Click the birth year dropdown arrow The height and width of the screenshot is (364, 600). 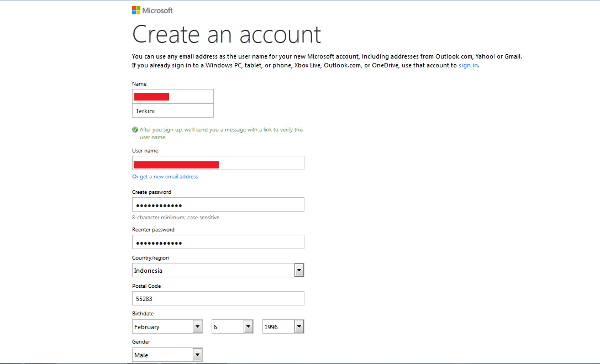(x=298, y=326)
